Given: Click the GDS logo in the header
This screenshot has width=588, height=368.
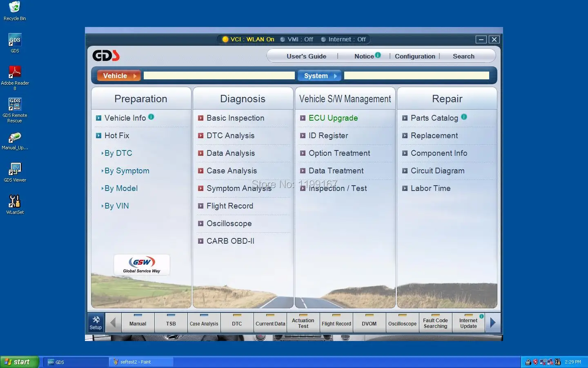Looking at the screenshot, I should 106,55.
